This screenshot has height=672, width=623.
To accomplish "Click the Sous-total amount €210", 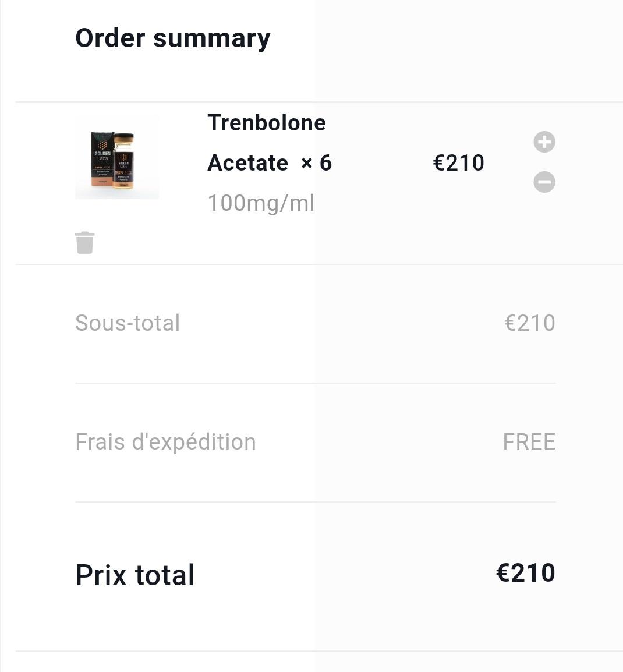I will tap(530, 323).
